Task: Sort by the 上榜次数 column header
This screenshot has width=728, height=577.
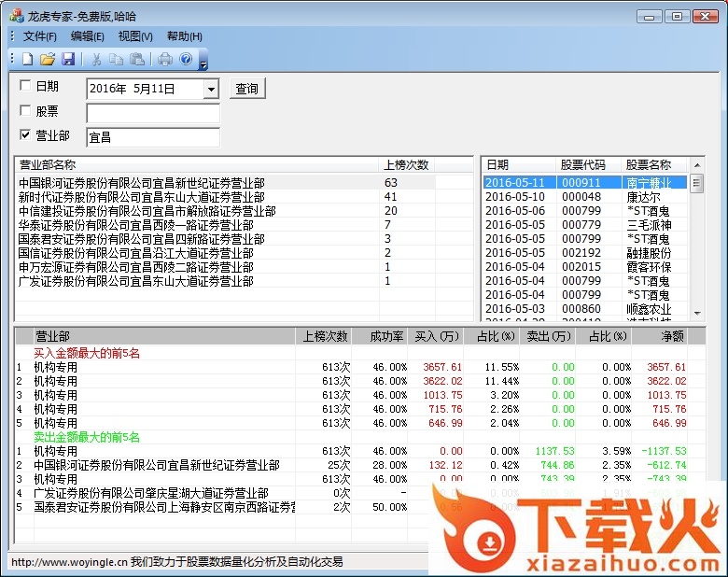Action: coord(406,165)
